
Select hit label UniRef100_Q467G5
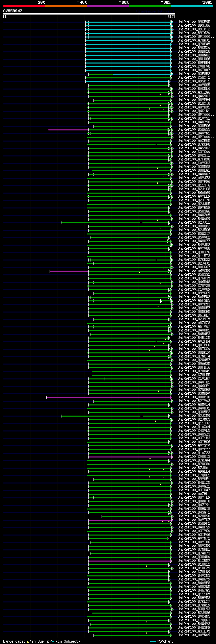pyautogui.click(x=194, y=590)
